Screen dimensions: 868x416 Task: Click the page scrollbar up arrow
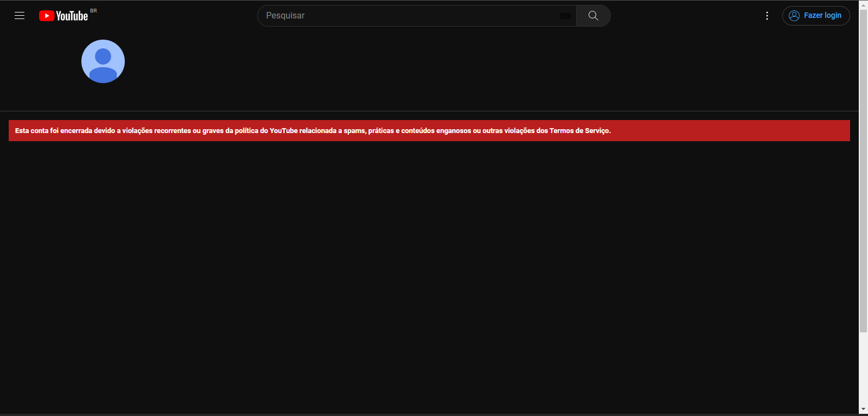tap(863, 4)
